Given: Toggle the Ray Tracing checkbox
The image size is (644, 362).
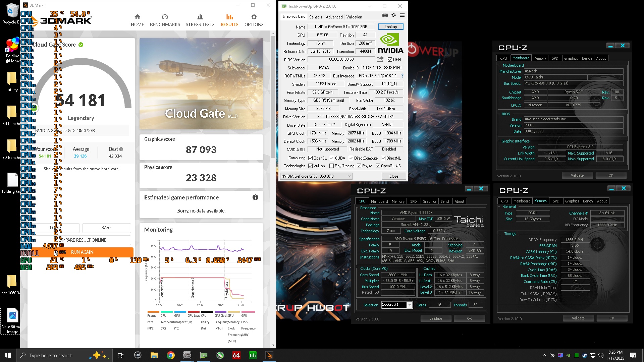Looking at the screenshot, I should (x=331, y=166).
